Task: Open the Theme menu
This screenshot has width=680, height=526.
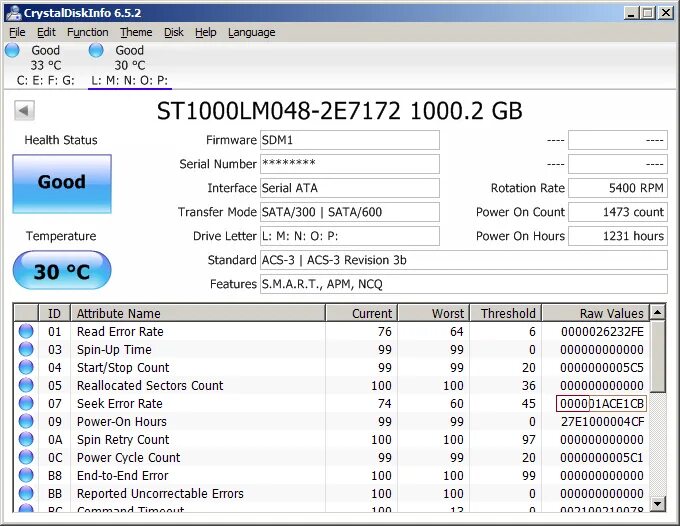Action: [x=136, y=33]
